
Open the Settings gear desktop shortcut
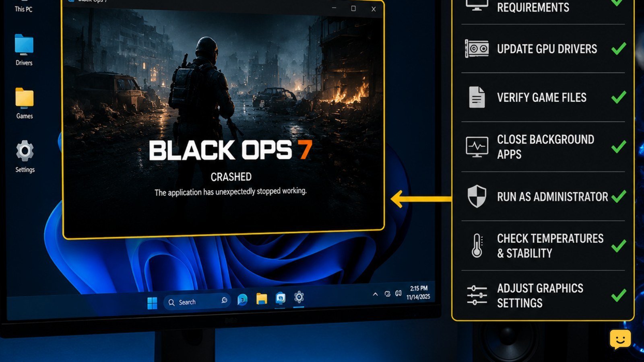click(x=25, y=151)
